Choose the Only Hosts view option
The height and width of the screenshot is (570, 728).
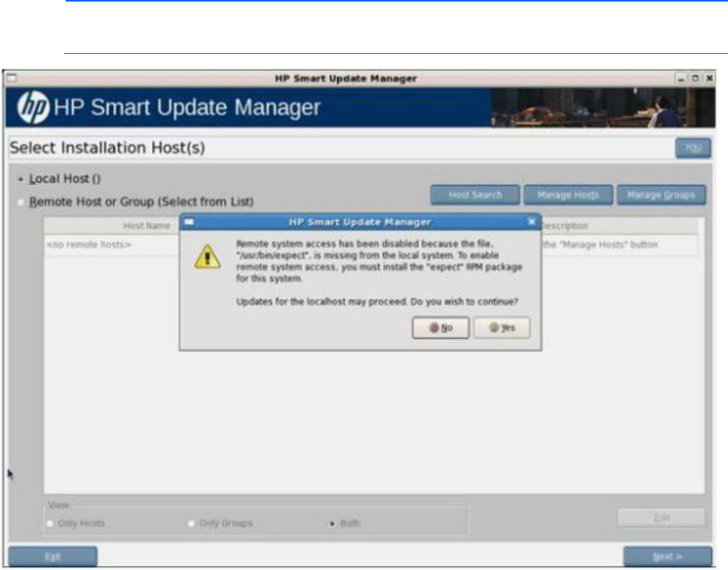click(x=50, y=523)
